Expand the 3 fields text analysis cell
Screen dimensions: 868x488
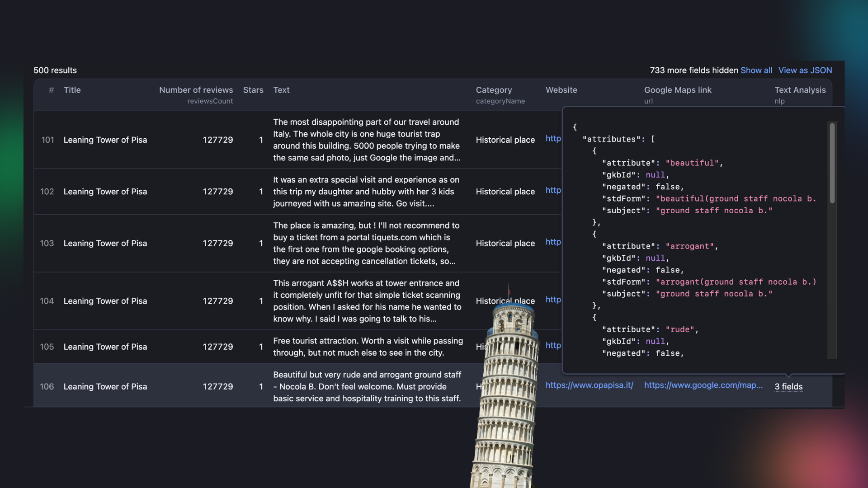click(x=788, y=386)
